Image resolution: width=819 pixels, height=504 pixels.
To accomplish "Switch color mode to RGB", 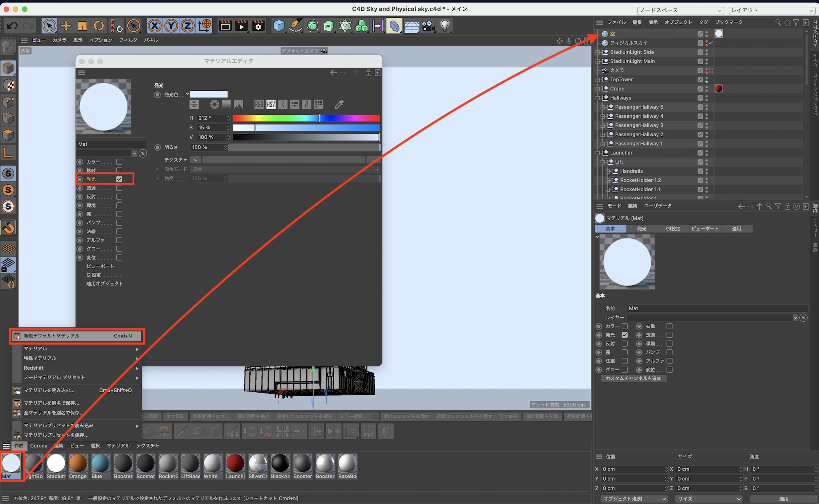I will tap(259, 104).
